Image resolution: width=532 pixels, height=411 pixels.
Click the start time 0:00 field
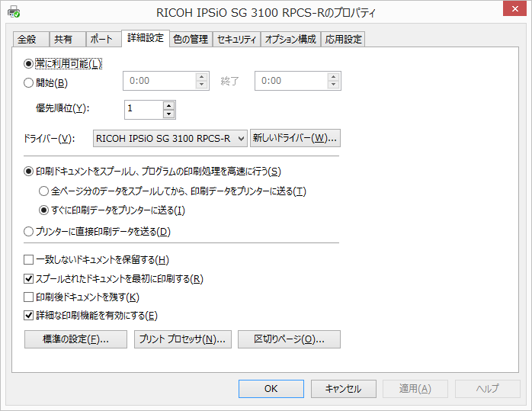(x=159, y=81)
